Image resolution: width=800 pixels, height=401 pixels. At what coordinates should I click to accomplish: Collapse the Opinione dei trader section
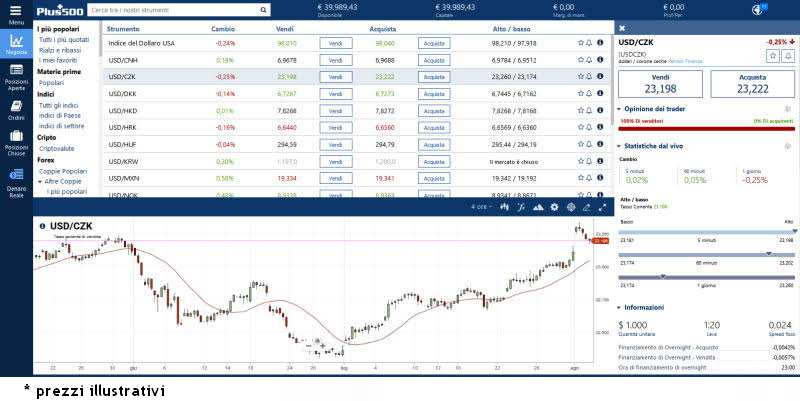(x=620, y=107)
